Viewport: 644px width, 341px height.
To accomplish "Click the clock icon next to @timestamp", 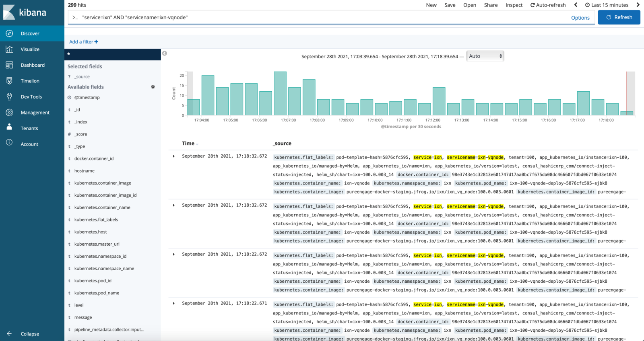I will point(69,98).
